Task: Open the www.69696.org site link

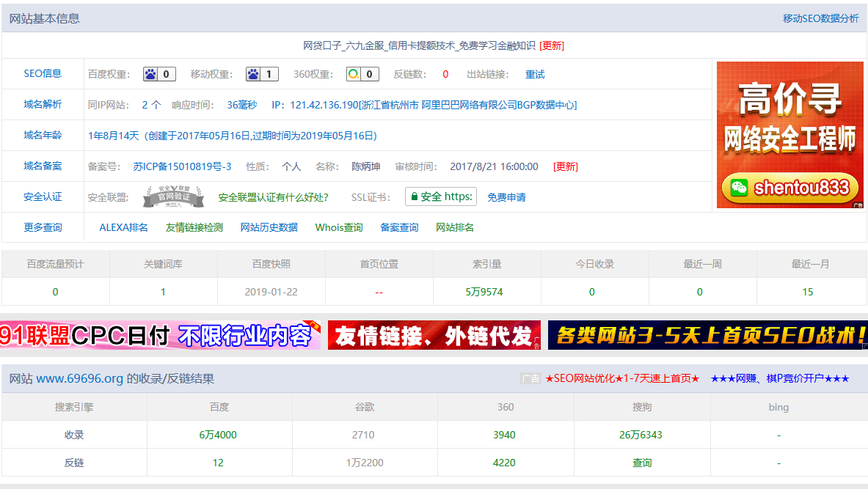Action: [79, 379]
